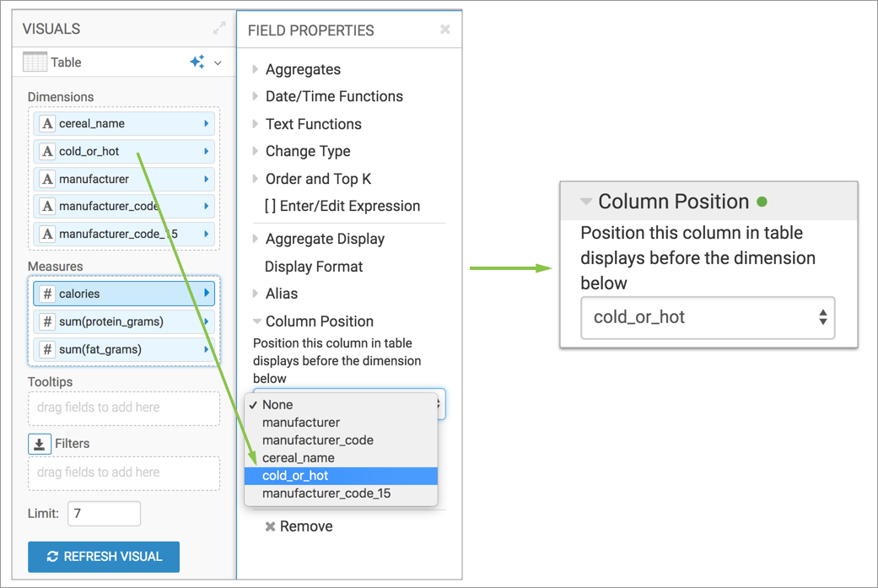
Task: Click the filter download icon beside Filters
Action: (x=39, y=444)
